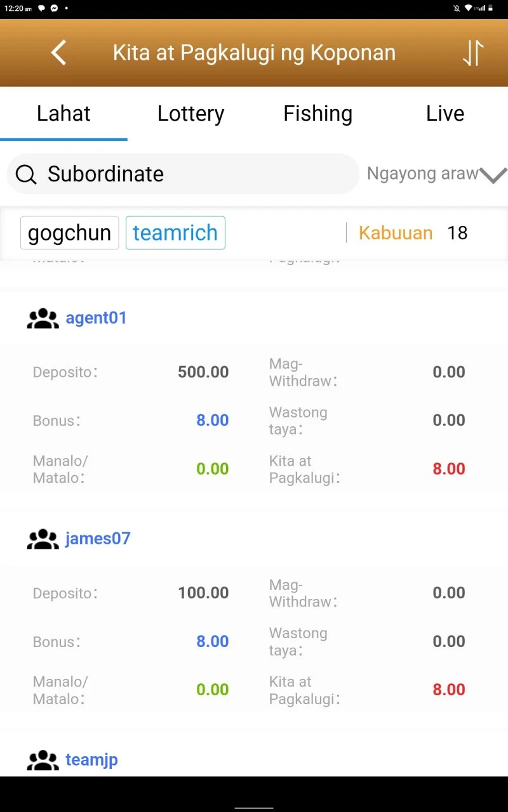Tap the search magnifier icon
Screen dimensions: 508x812
(x=26, y=174)
